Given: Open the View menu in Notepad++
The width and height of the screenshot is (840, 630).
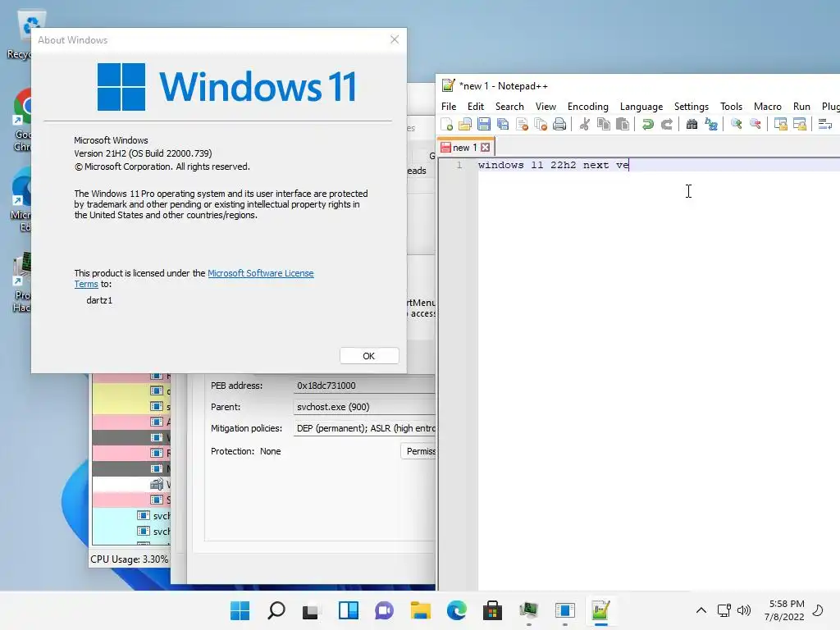Looking at the screenshot, I should (546, 107).
